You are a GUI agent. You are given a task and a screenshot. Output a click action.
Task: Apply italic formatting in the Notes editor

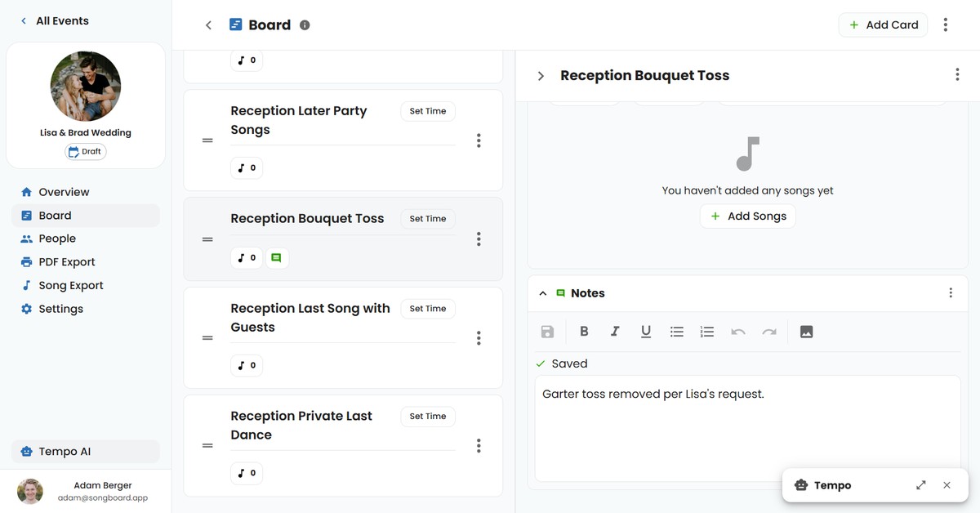pos(615,331)
